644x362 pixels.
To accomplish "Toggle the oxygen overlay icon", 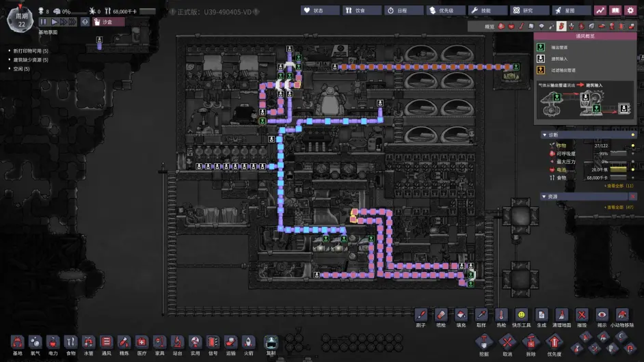I will click(x=501, y=26).
